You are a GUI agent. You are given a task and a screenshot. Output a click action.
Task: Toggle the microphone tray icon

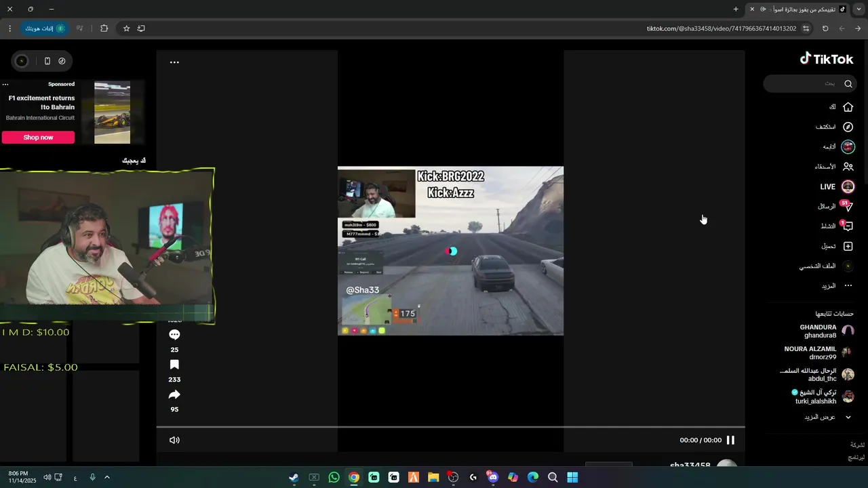point(92,477)
